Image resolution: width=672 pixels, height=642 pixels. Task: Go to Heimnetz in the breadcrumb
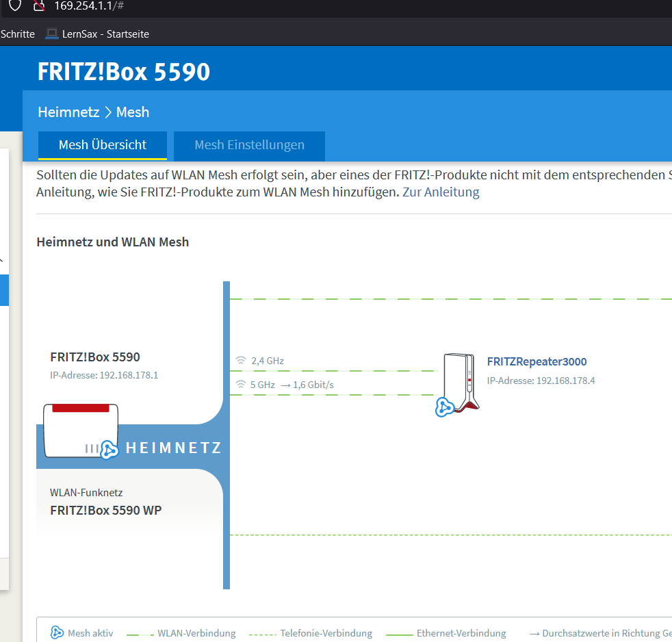(x=68, y=112)
